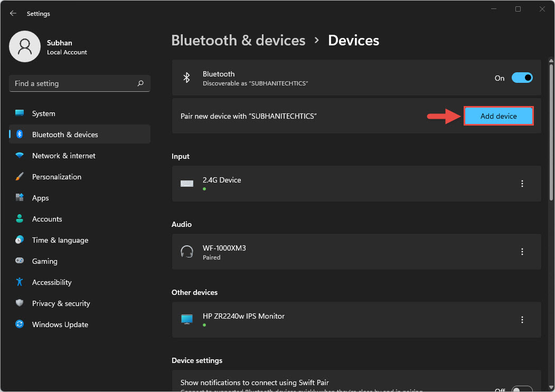Click the Bluetooth icon in sidebar
This screenshot has width=555, height=392.
click(20, 135)
